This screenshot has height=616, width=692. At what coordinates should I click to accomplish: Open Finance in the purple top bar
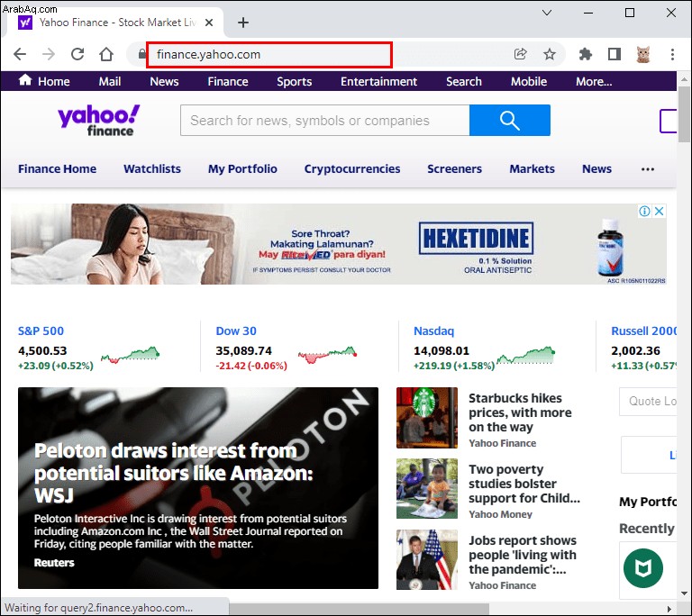pyautogui.click(x=228, y=81)
